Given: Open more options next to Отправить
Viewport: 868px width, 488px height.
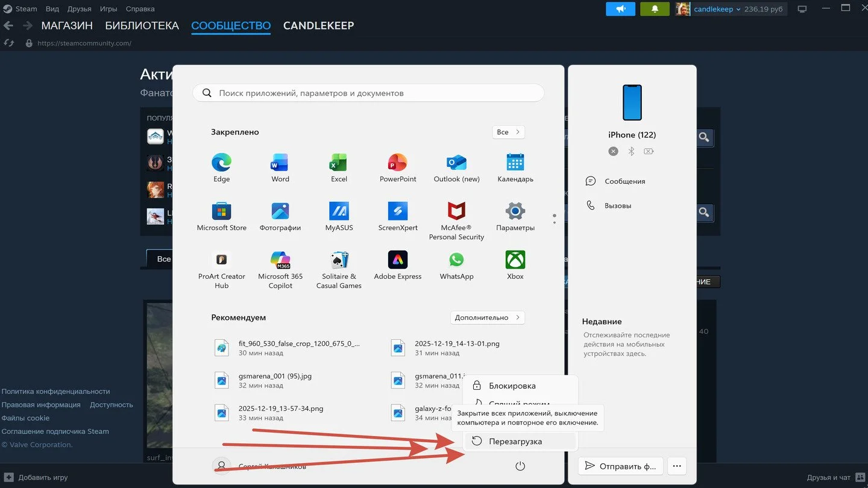Looking at the screenshot, I should [x=677, y=466].
